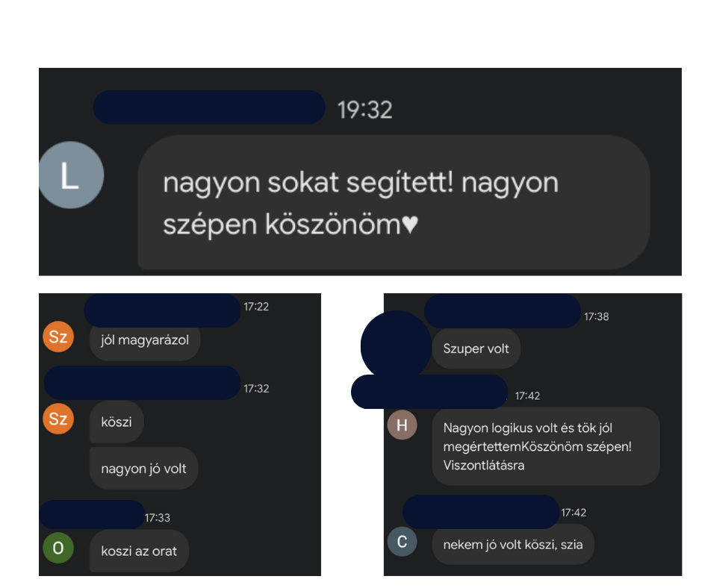Click the 17:38 timestamp
The height and width of the screenshot is (588, 702).
(597, 317)
